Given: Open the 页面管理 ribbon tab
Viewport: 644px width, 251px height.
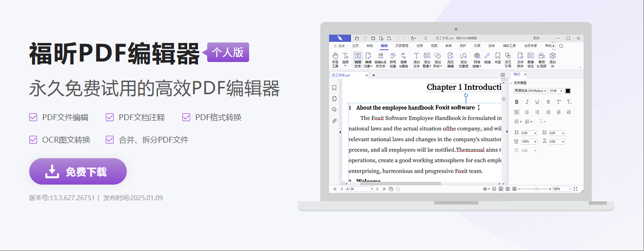Looking at the screenshot, I should coord(402,46).
